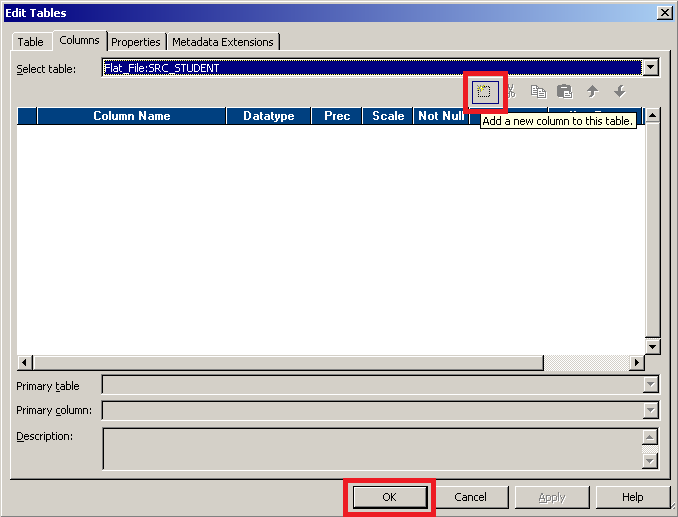Viewport: 678px width, 517px height.
Task: Click the Paste column clipboard icon
Action: pos(565,92)
